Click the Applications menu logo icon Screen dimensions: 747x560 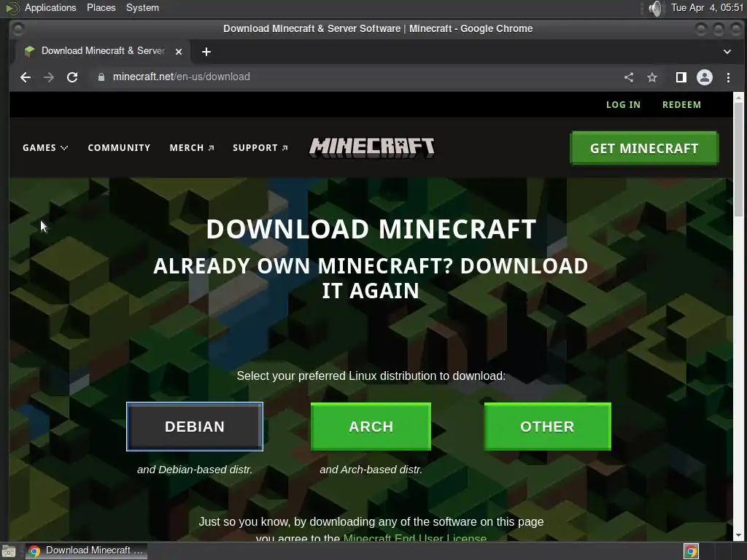tap(12, 8)
